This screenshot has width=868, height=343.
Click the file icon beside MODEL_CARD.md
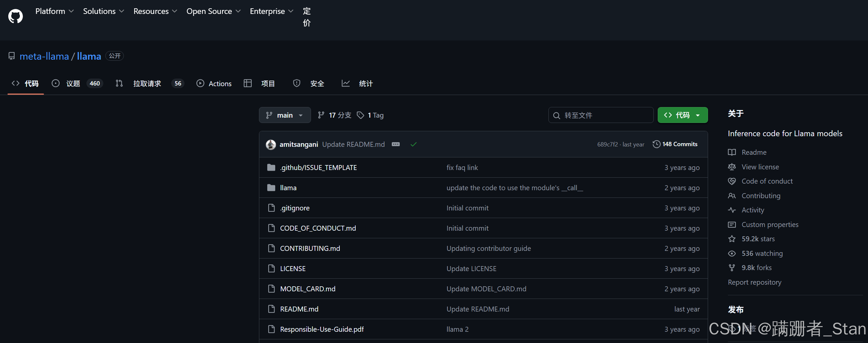pos(271,289)
